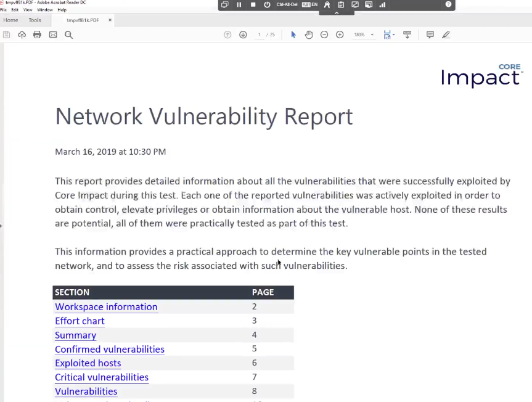Switch to the Tools tab
This screenshot has height=402, width=532.
pos(35,20)
